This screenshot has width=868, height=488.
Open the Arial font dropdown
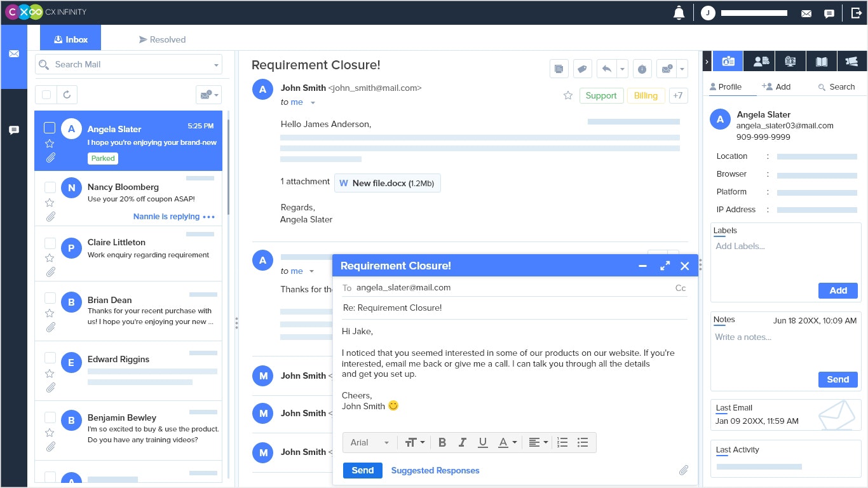pos(370,442)
